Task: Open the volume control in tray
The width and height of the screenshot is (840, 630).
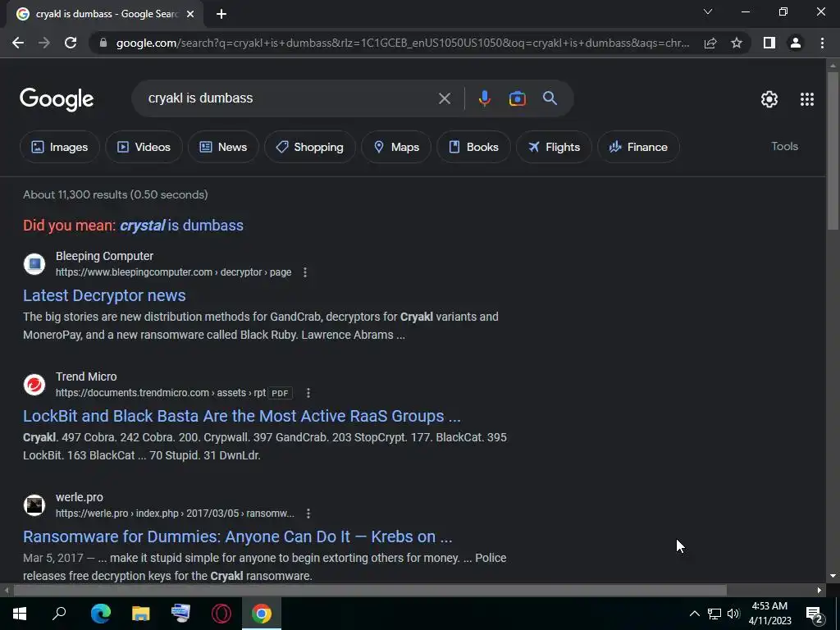Action: click(x=733, y=614)
